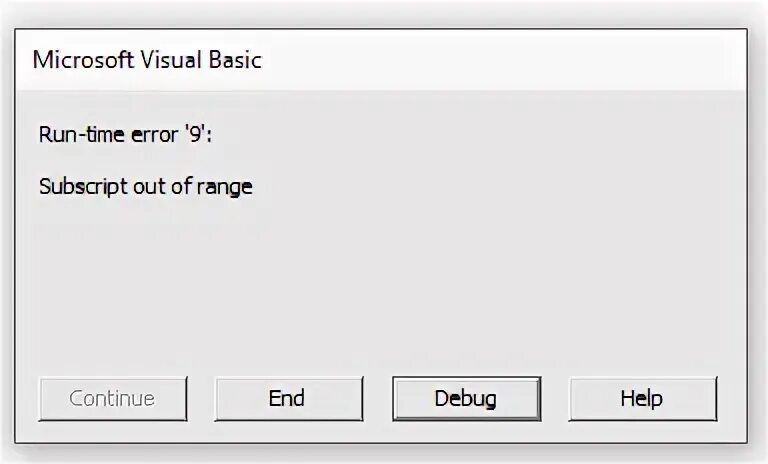Click the word "Subscript" in the message
The width and height of the screenshot is (768, 464).
click(79, 186)
